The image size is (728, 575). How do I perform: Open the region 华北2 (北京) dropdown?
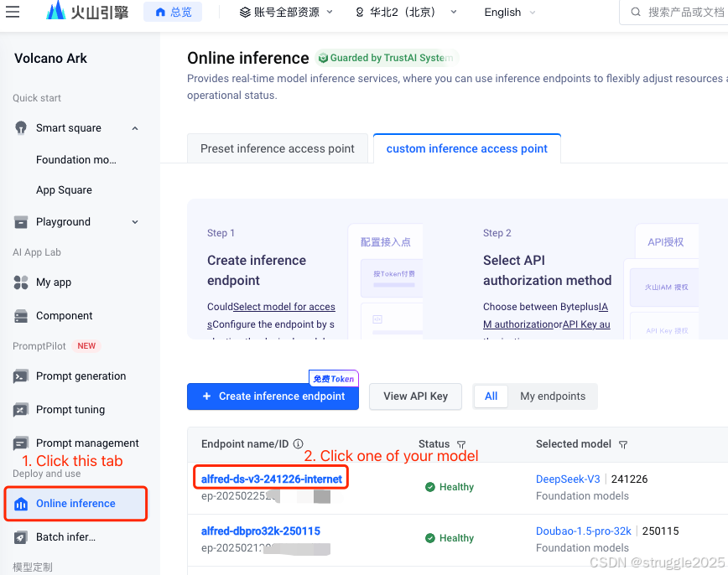pyautogui.click(x=406, y=12)
